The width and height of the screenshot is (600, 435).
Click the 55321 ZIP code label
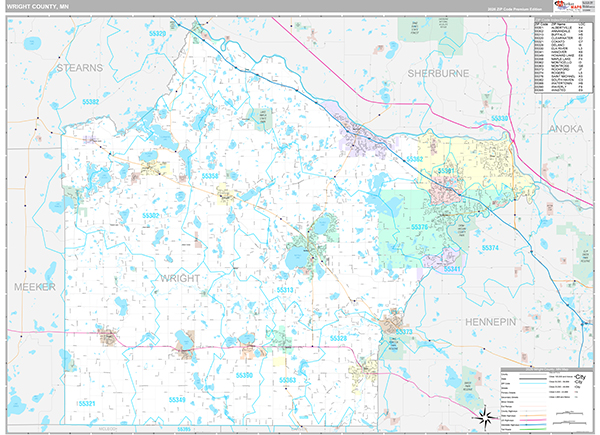click(87, 402)
